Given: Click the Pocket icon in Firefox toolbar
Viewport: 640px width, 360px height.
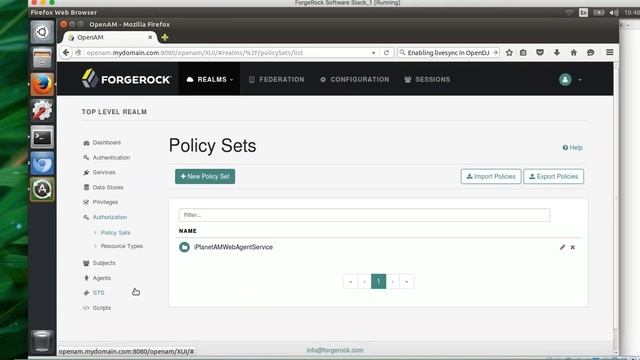Looking at the screenshot, I should click(540, 53).
